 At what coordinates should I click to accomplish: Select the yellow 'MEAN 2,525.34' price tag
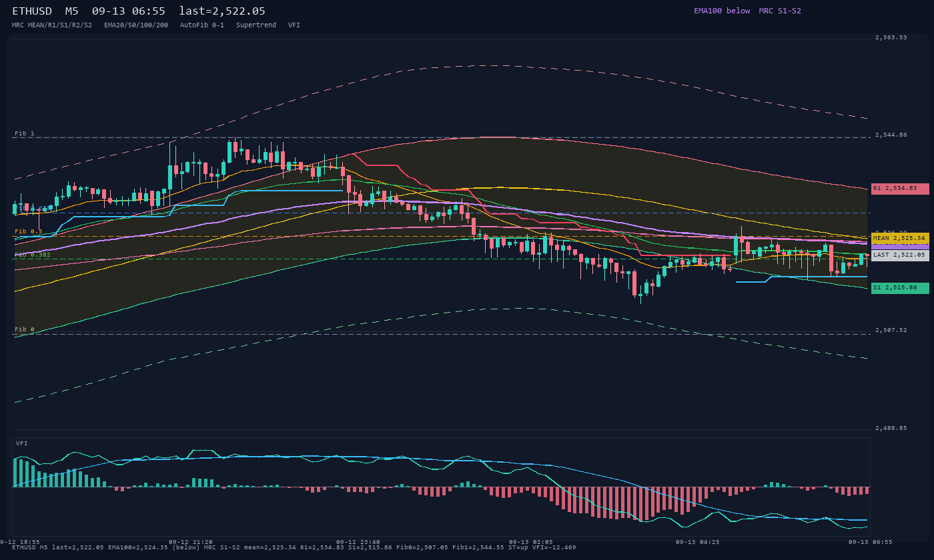click(900, 238)
